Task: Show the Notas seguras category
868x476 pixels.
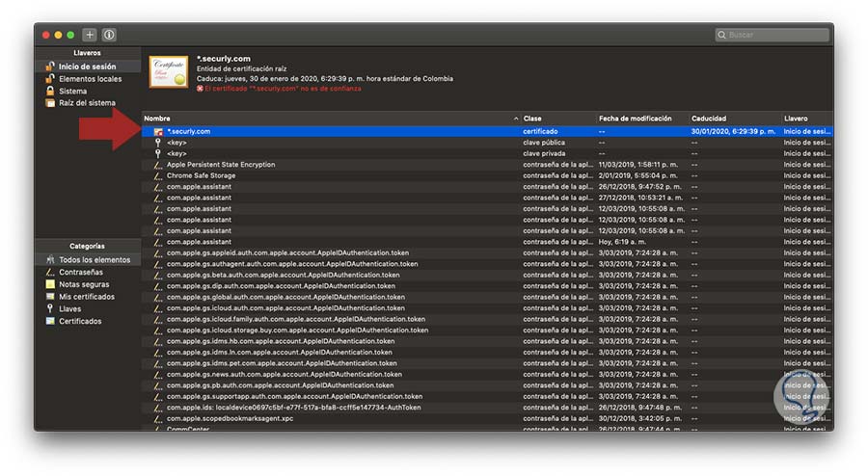Action: pyautogui.click(x=84, y=284)
